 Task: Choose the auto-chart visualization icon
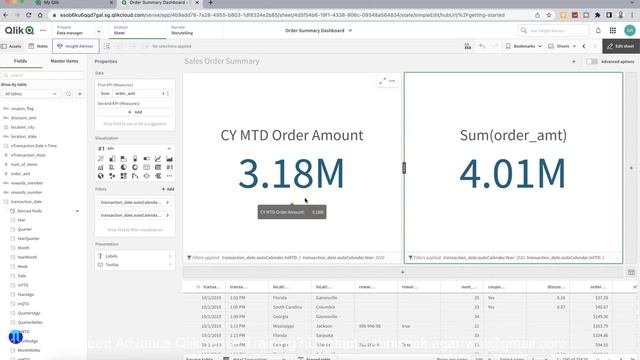click(101, 159)
